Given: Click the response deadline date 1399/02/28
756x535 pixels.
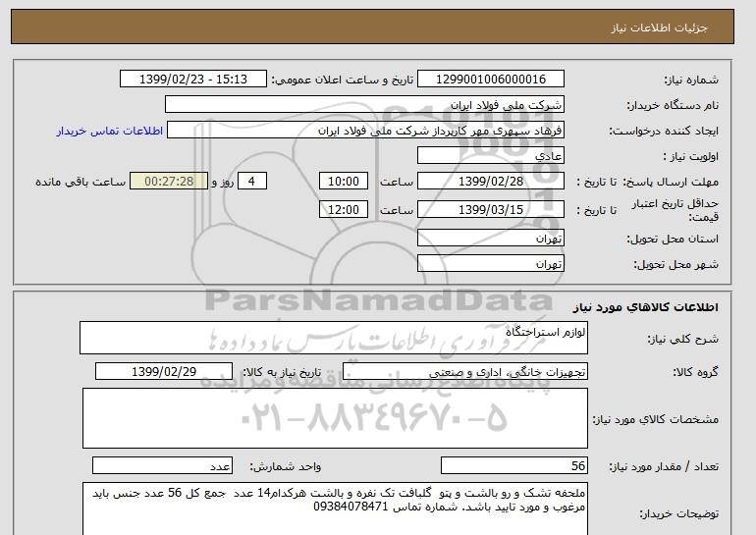Looking at the screenshot, I should point(490,182).
